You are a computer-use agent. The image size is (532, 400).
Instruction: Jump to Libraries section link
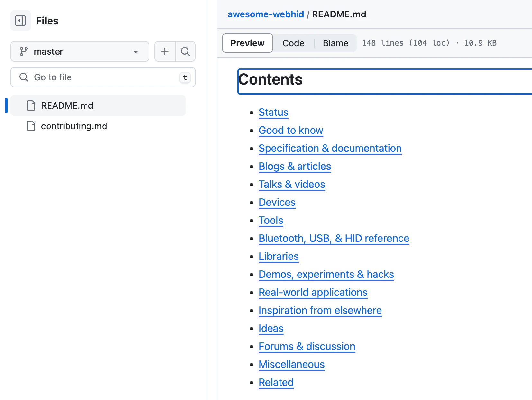[x=279, y=256]
